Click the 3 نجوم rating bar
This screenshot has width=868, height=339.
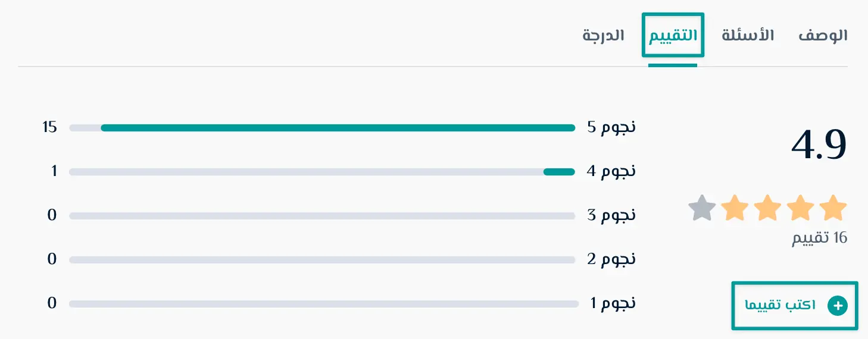click(x=322, y=216)
